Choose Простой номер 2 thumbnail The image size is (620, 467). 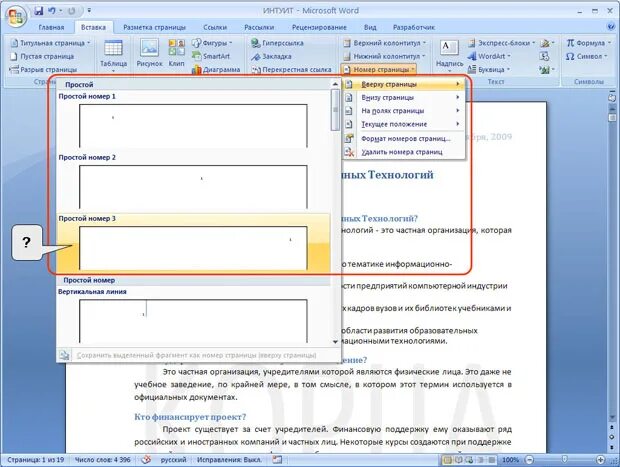coord(193,187)
